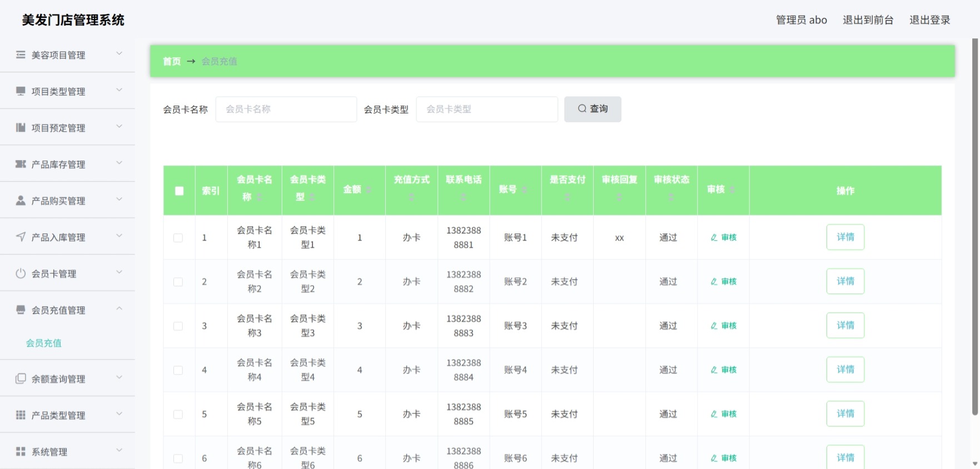Expand 会员卡管理 chevron

[119, 272]
